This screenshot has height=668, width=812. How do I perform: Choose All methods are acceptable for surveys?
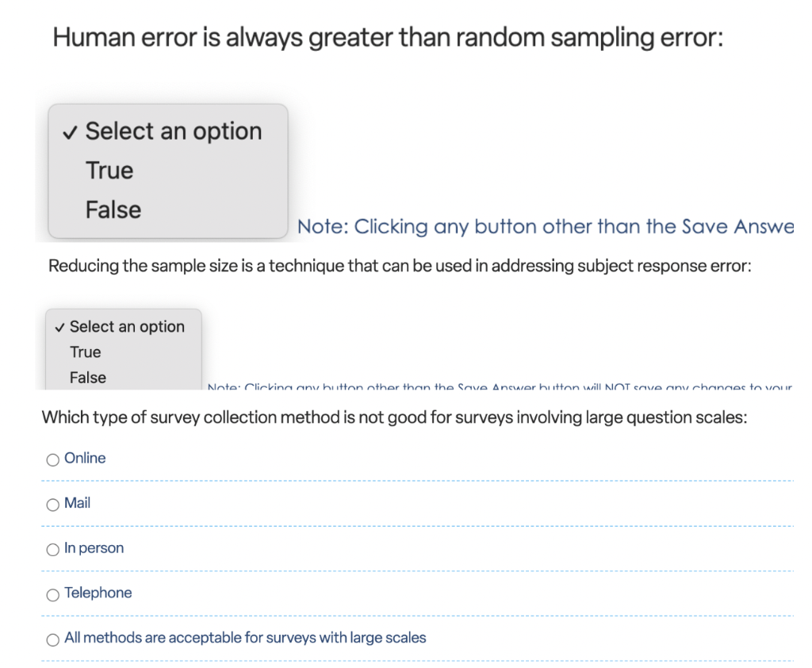click(52, 639)
